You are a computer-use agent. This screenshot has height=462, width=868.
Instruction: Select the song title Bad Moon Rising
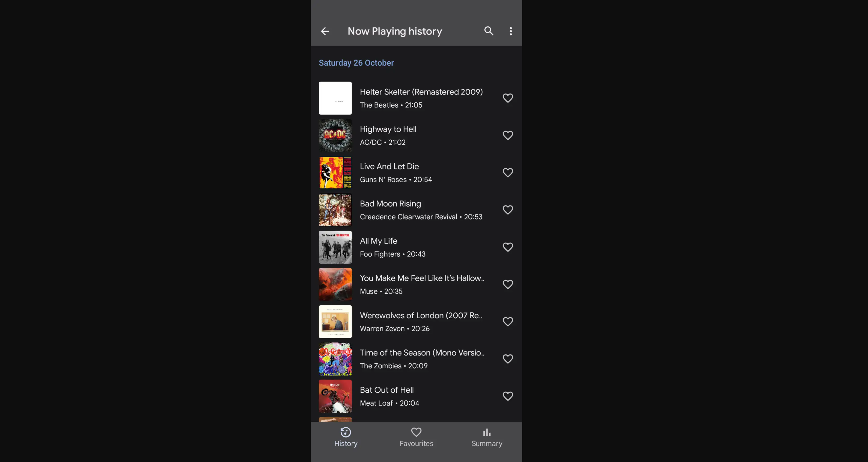[390, 204]
